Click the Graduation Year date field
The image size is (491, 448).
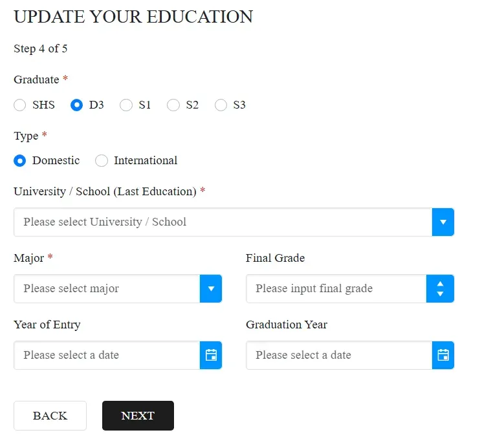point(339,355)
